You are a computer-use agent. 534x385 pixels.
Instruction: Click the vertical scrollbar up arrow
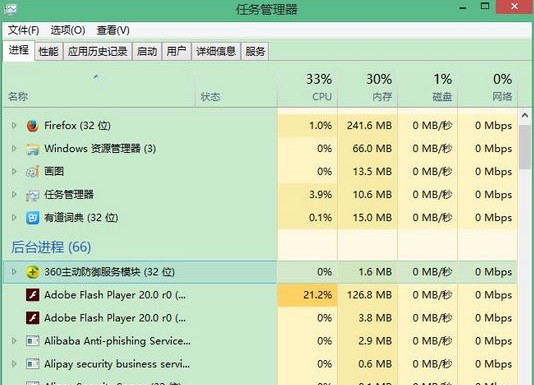click(525, 116)
